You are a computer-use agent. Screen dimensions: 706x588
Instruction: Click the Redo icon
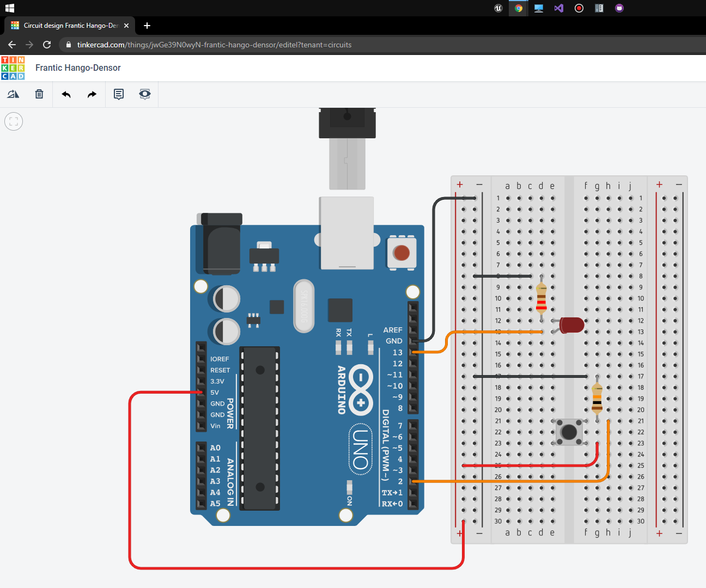[92, 94]
